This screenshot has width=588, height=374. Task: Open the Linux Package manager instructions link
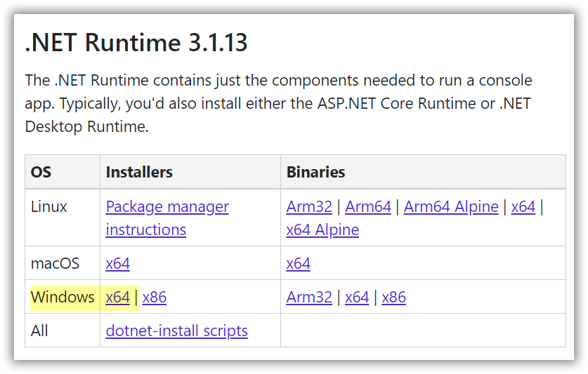[167, 218]
